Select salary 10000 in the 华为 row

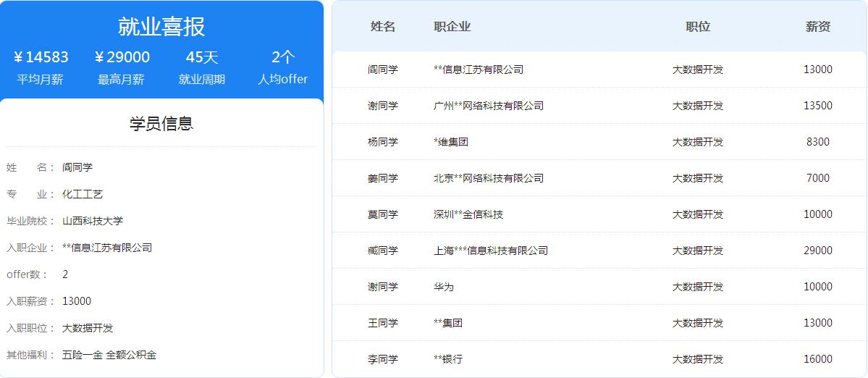coord(817,287)
